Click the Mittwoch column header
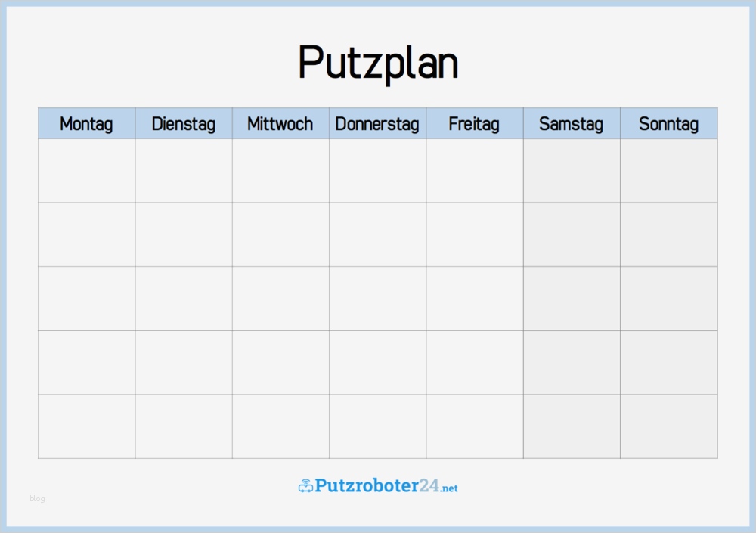 pyautogui.click(x=280, y=123)
